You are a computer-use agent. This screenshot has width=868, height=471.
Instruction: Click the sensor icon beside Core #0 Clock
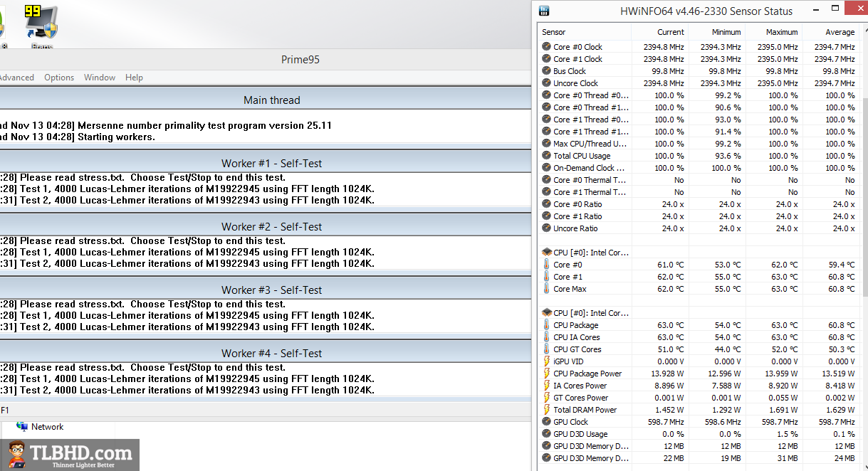[x=546, y=47]
